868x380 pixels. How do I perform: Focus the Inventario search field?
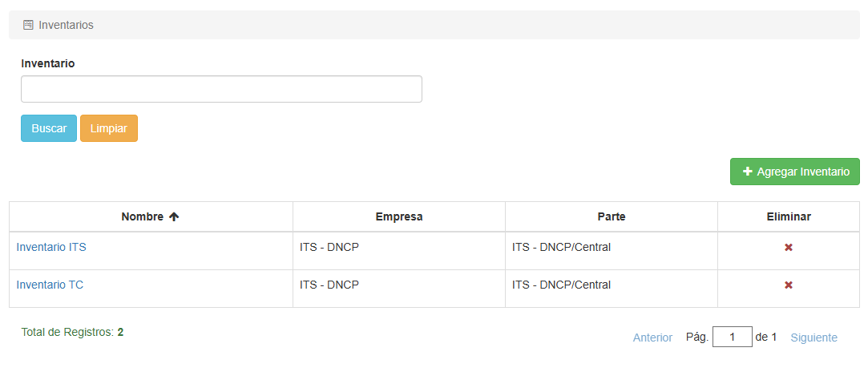point(221,89)
